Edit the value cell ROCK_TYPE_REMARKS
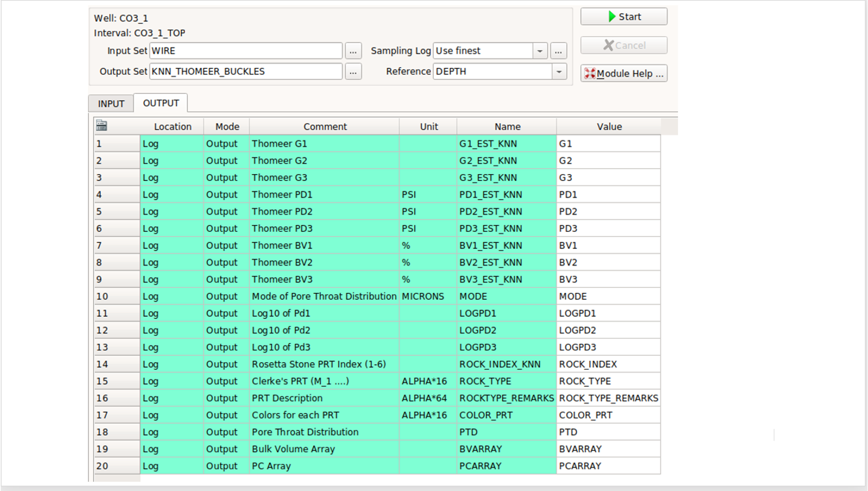The height and width of the screenshot is (491, 868). [609, 398]
